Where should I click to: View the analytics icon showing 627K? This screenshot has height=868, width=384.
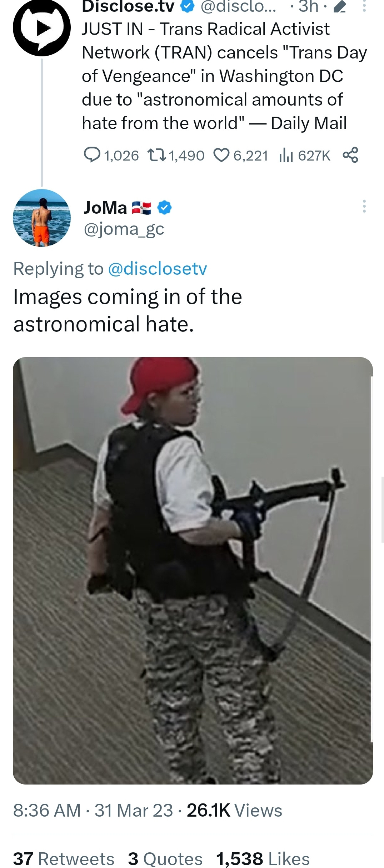coord(286,156)
